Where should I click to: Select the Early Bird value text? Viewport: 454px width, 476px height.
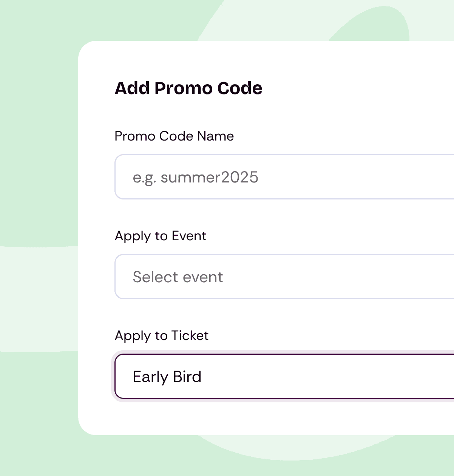pos(167,377)
